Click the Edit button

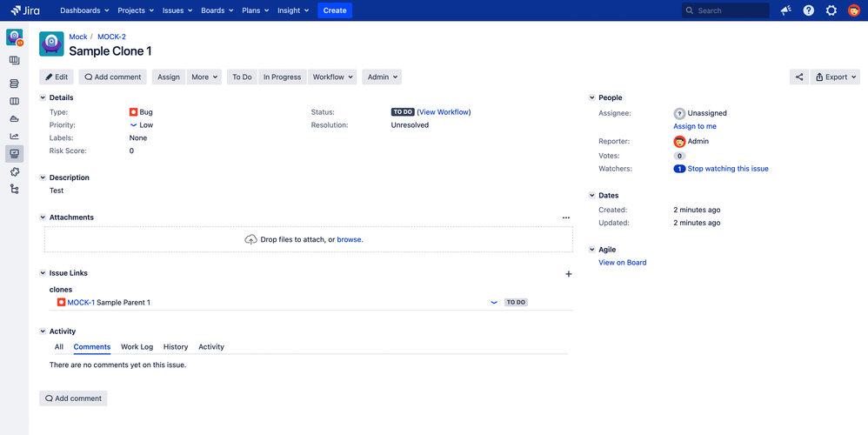click(57, 77)
